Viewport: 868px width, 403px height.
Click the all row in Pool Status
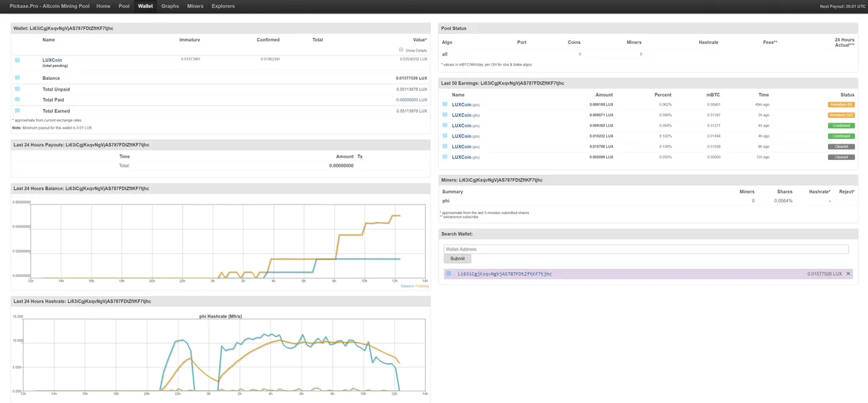(648, 54)
